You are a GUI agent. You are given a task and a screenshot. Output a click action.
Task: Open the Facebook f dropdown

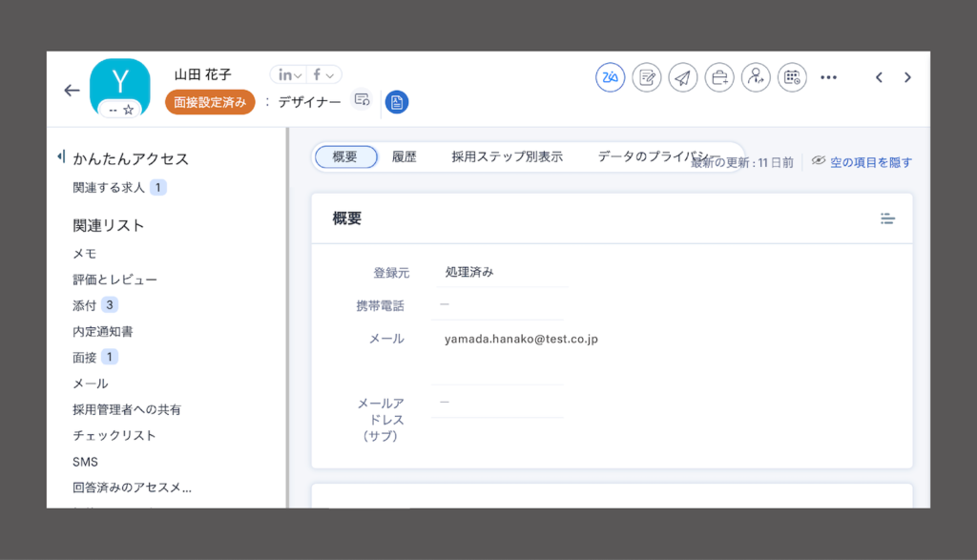coord(325,73)
